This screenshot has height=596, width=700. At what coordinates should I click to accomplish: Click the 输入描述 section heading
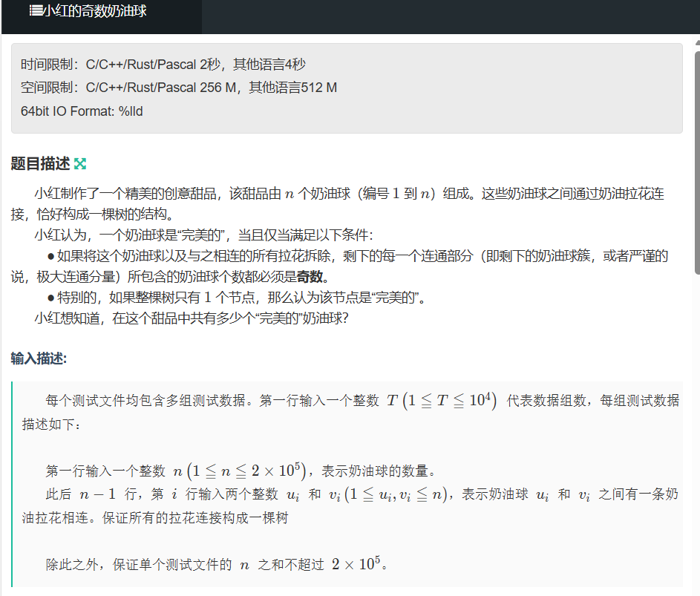click(39, 358)
